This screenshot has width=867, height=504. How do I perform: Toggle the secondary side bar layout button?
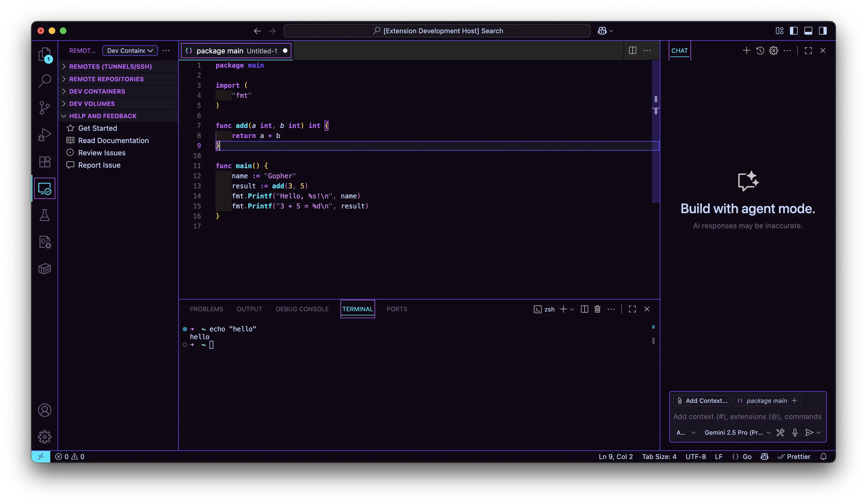point(823,31)
